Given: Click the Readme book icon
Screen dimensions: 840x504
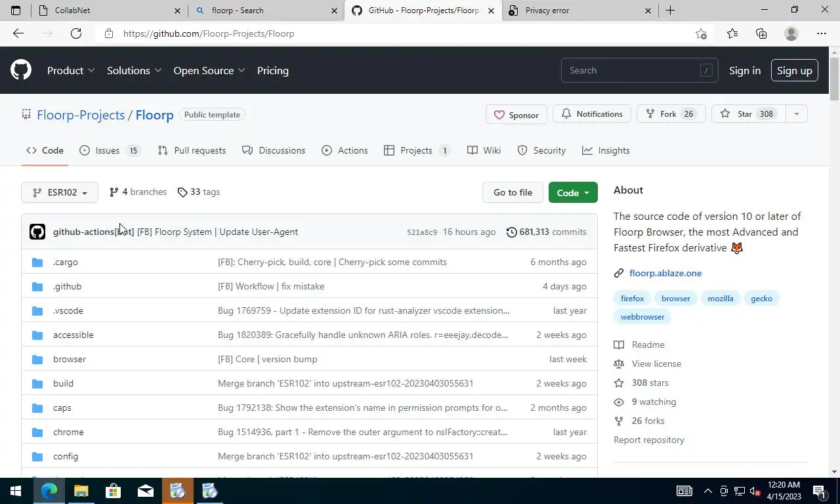Looking at the screenshot, I should (618, 345).
